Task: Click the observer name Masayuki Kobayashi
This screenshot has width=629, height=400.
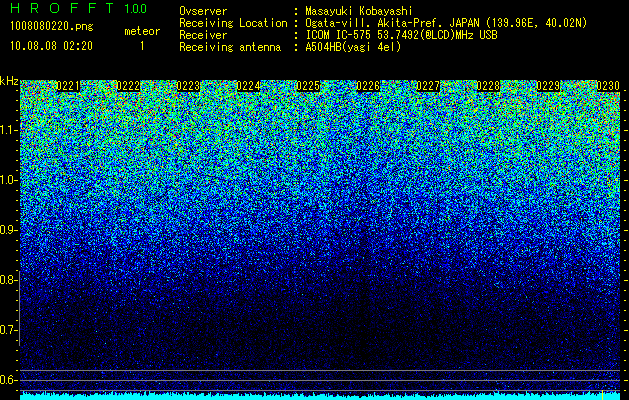Action: coord(359,11)
